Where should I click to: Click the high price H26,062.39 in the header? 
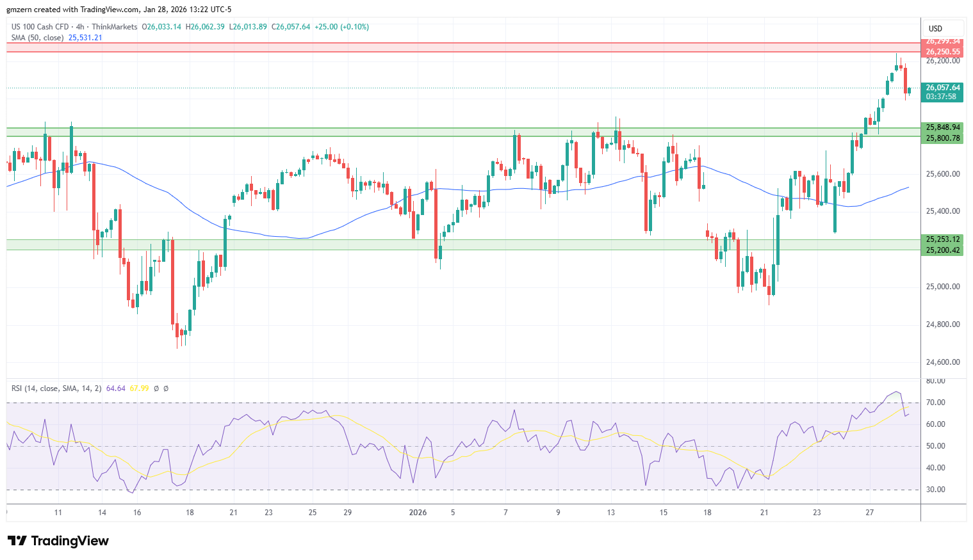click(205, 27)
